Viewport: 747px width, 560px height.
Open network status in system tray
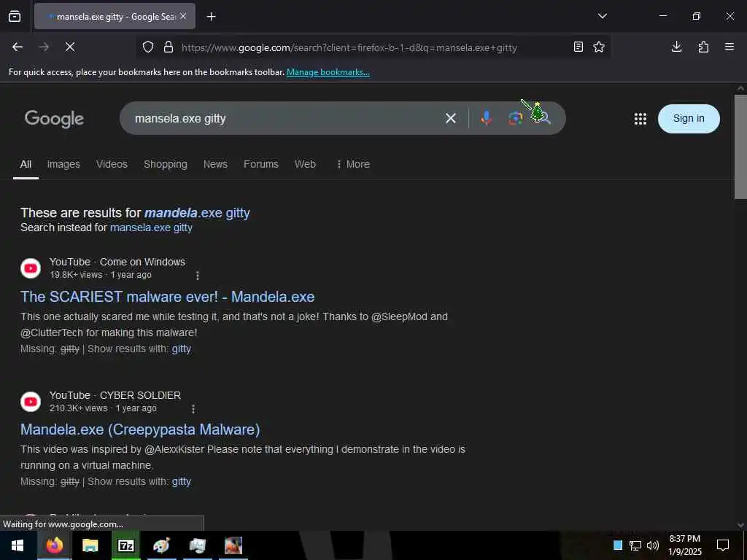(635, 545)
